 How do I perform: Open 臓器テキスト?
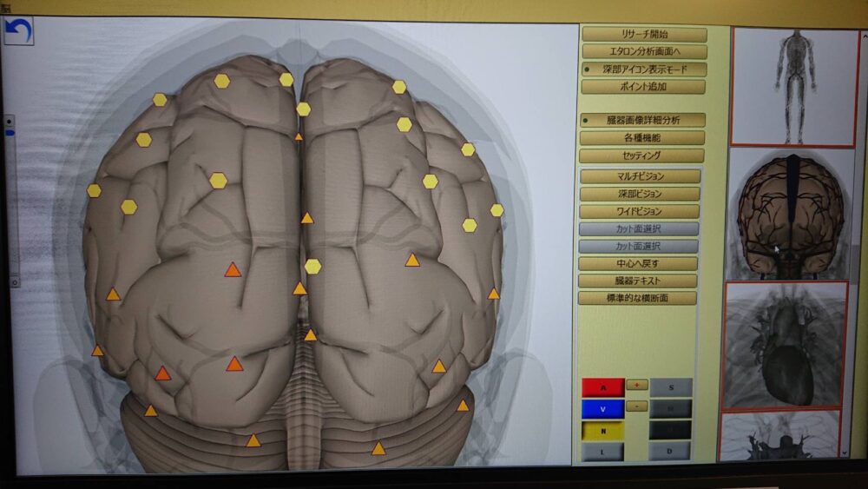[x=638, y=281]
